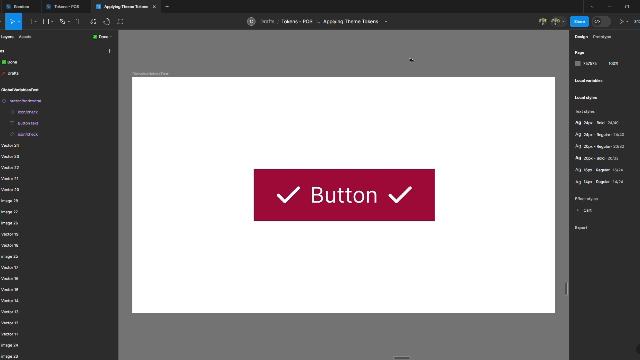Screen dimensions: 640x360
Task: Click Tokens - POC in the breadcrumb
Action: 297,22
